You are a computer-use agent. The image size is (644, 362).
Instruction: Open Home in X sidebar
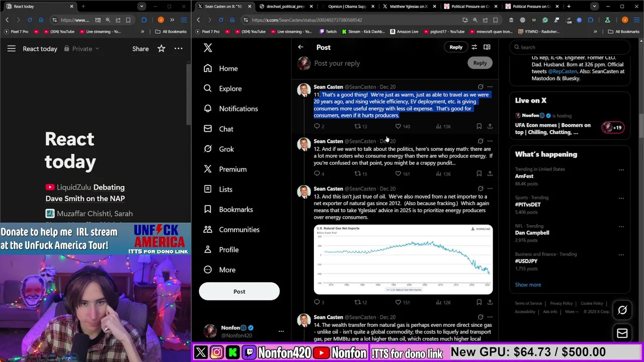(221, 68)
